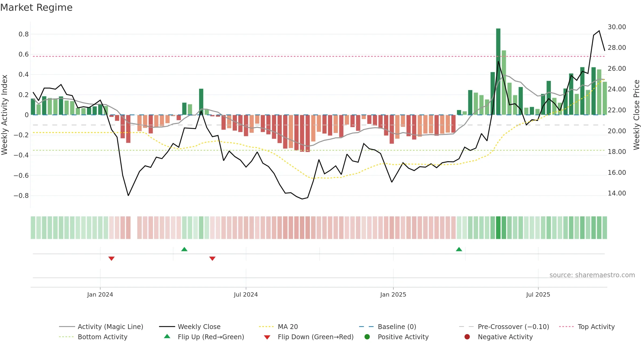Click the 30.00 price axis label
Viewport: 644px width, 362px height.
pyautogui.click(x=617, y=27)
